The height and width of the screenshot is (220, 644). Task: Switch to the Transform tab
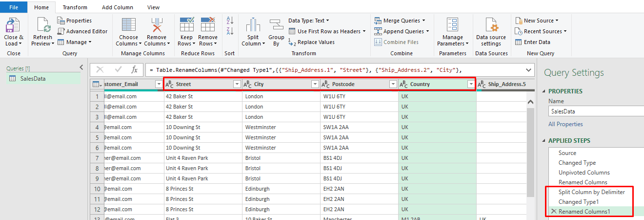(x=75, y=7)
